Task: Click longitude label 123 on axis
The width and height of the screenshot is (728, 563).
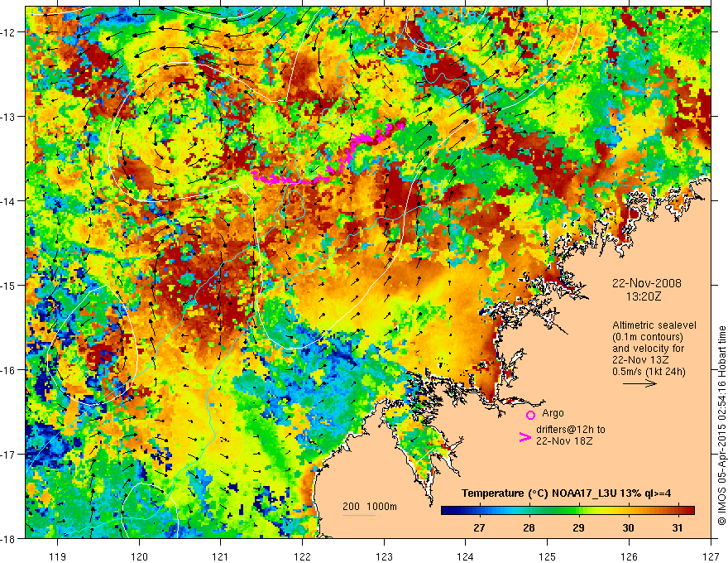Action: [x=384, y=556]
